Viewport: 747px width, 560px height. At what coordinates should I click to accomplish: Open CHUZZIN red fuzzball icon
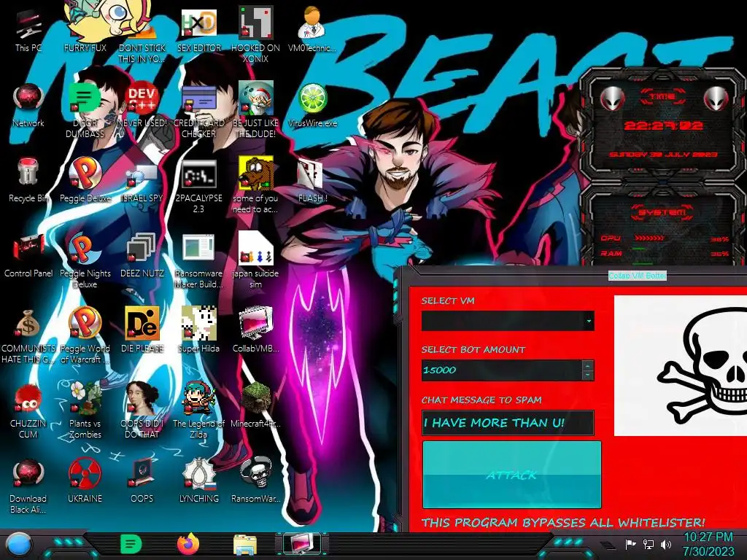28,411
